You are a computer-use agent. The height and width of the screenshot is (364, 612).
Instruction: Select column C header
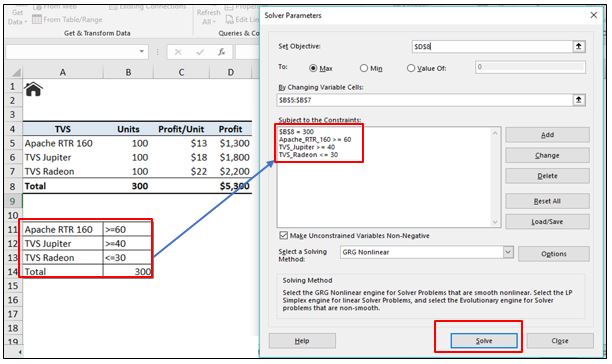click(181, 73)
